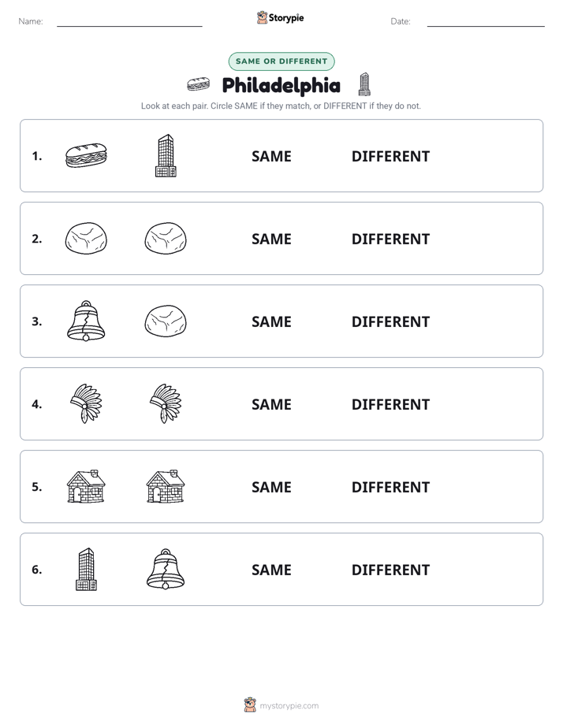Click the Name input line
The image size is (563, 728).
pos(129,22)
